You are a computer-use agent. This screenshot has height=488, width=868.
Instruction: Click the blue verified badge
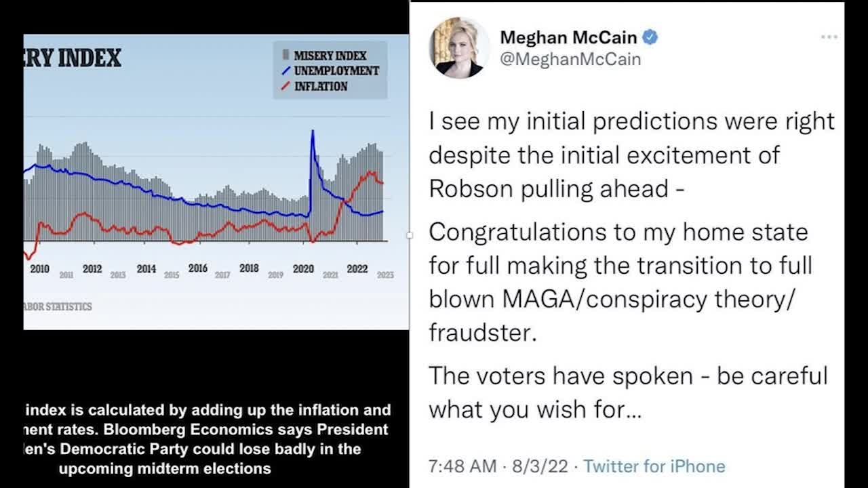pos(650,37)
